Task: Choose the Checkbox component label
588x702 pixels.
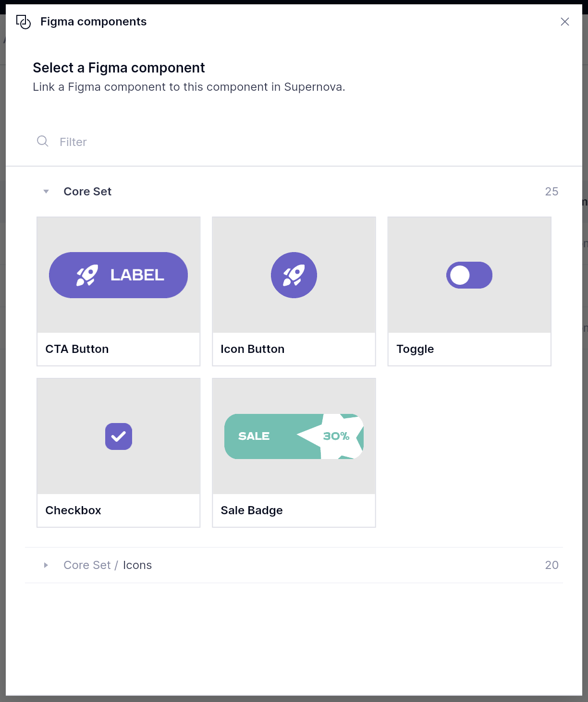Action: [73, 510]
